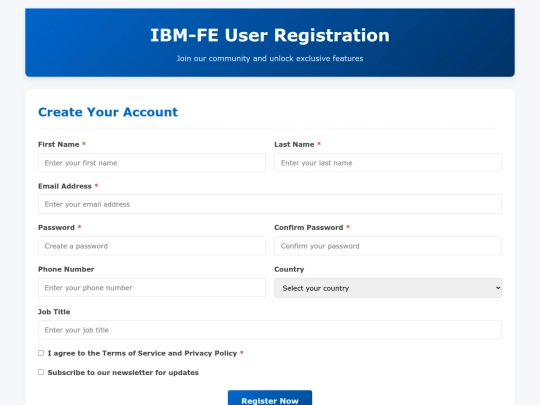Click the First Name label
Screen dimensions: 540x405
point(59,144)
